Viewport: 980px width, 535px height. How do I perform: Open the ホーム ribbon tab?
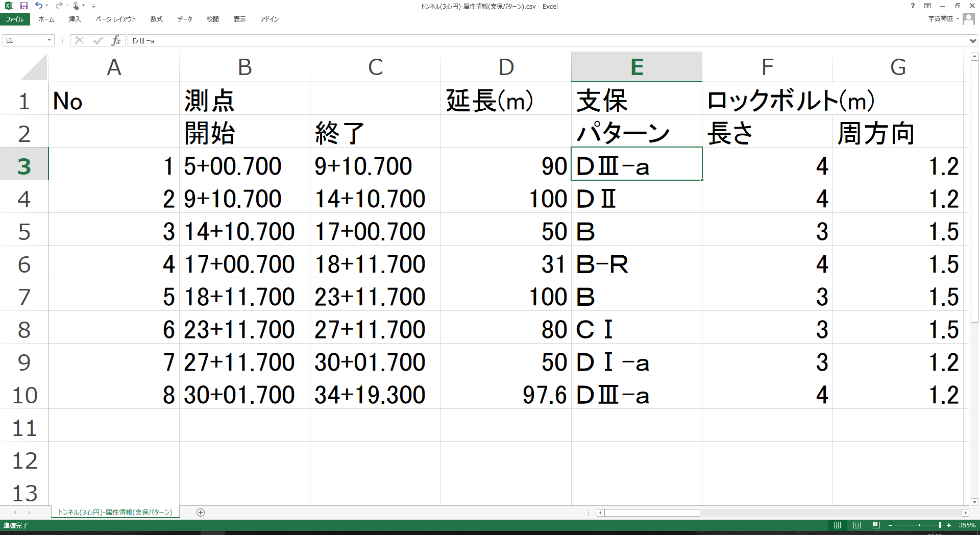[46, 19]
